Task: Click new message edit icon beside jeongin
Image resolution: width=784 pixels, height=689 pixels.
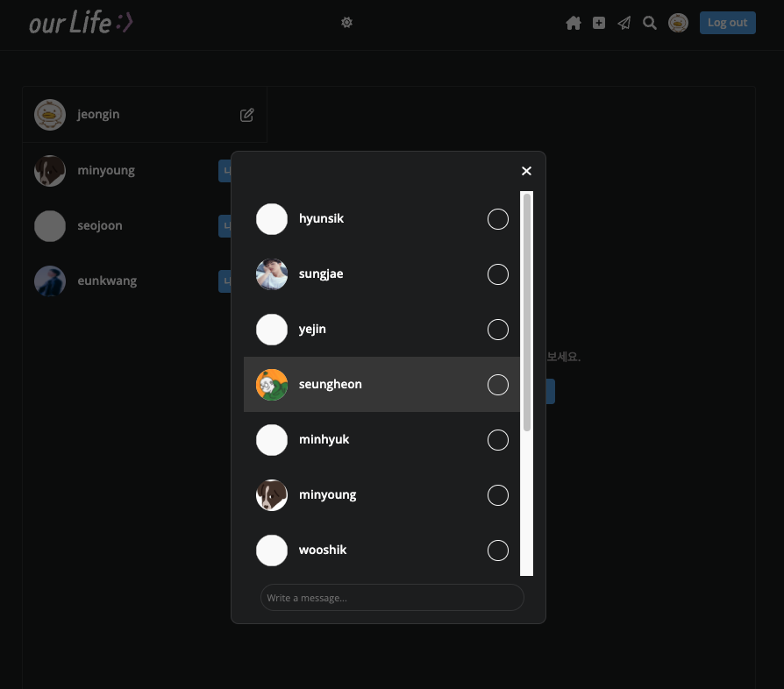Action: [x=246, y=115]
